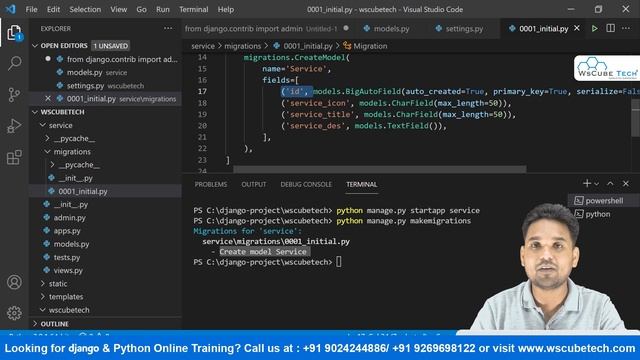This screenshot has height=360, width=640.
Task: Maximize the terminal panel size
Action: click(610, 184)
